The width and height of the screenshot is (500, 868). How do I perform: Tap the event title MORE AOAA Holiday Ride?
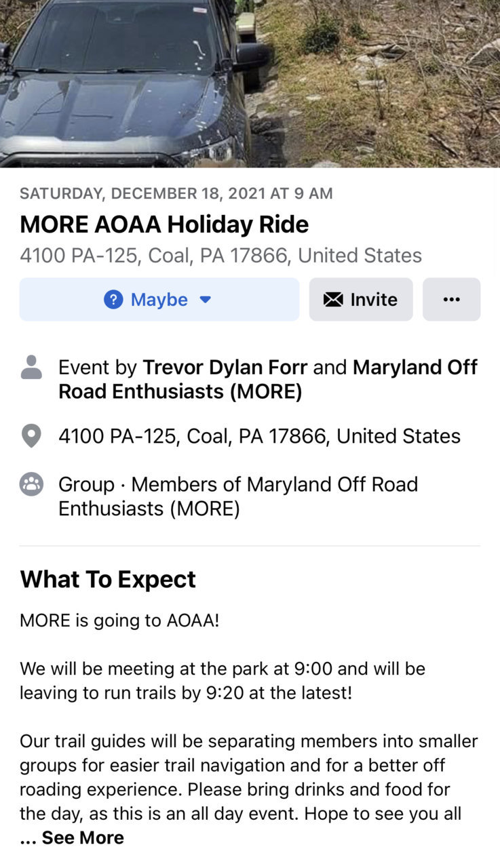[164, 224]
